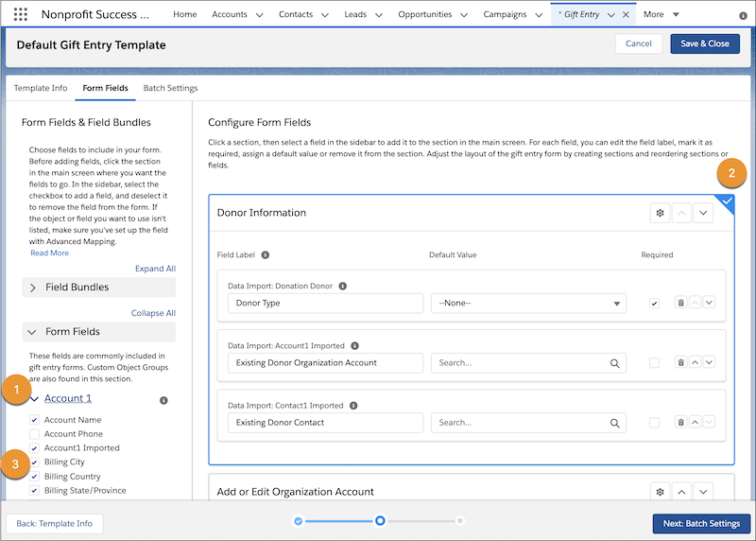Move Existing Donor Organization Account field up
The image size is (756, 541).
(695, 362)
